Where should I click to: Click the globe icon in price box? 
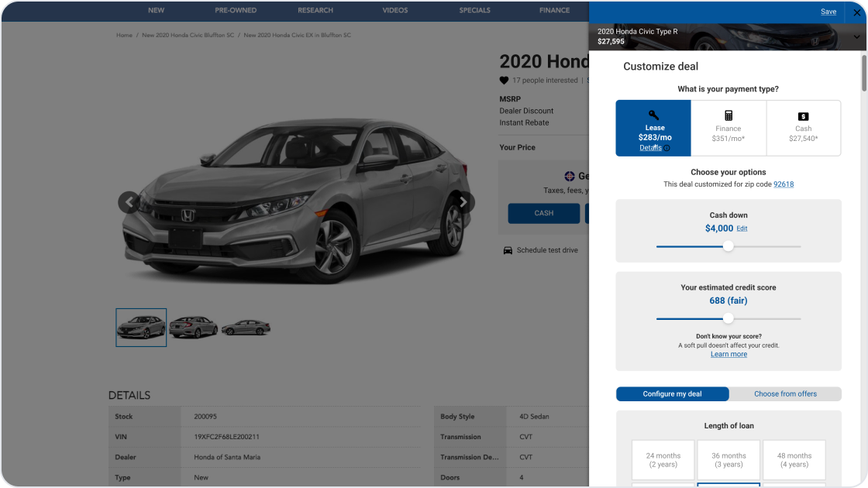point(570,176)
